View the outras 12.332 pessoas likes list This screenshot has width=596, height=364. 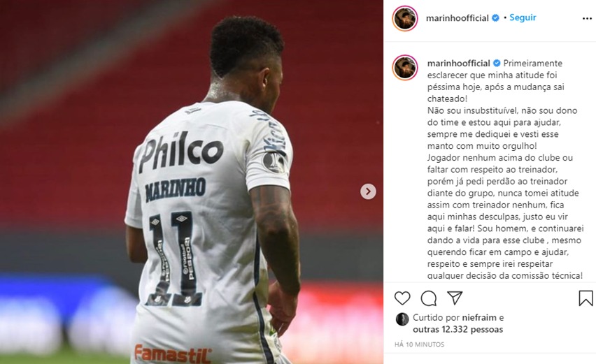coord(457,330)
